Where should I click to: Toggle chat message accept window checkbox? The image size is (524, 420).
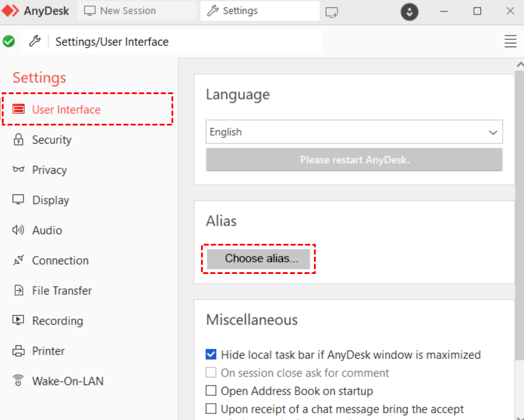coord(211,409)
